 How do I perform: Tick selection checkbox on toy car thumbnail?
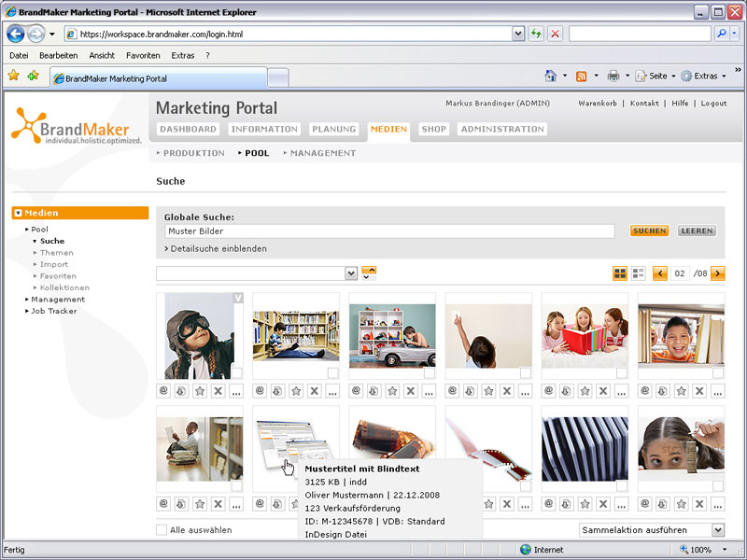430,373
